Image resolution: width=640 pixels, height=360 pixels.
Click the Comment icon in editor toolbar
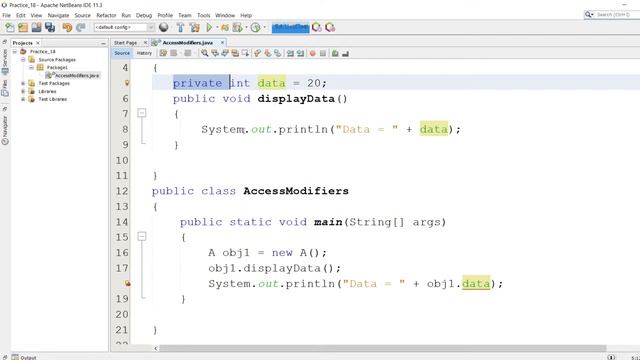coord(335,53)
